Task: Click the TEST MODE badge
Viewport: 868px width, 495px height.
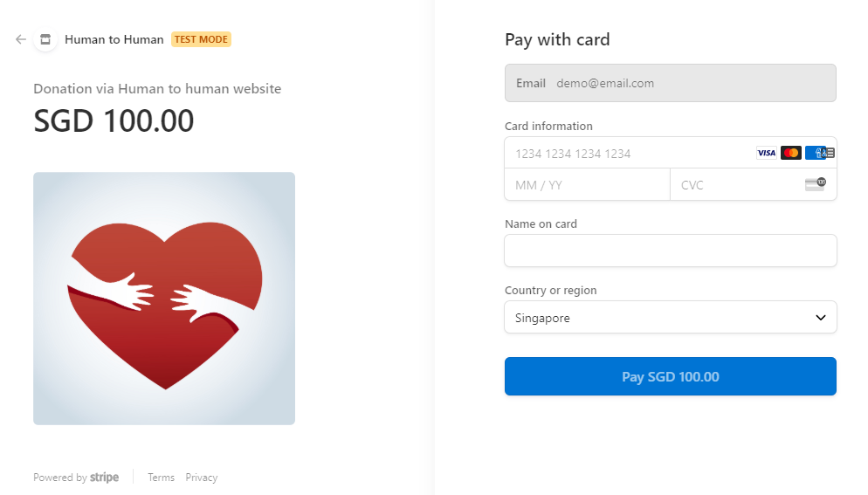Action: (x=201, y=39)
